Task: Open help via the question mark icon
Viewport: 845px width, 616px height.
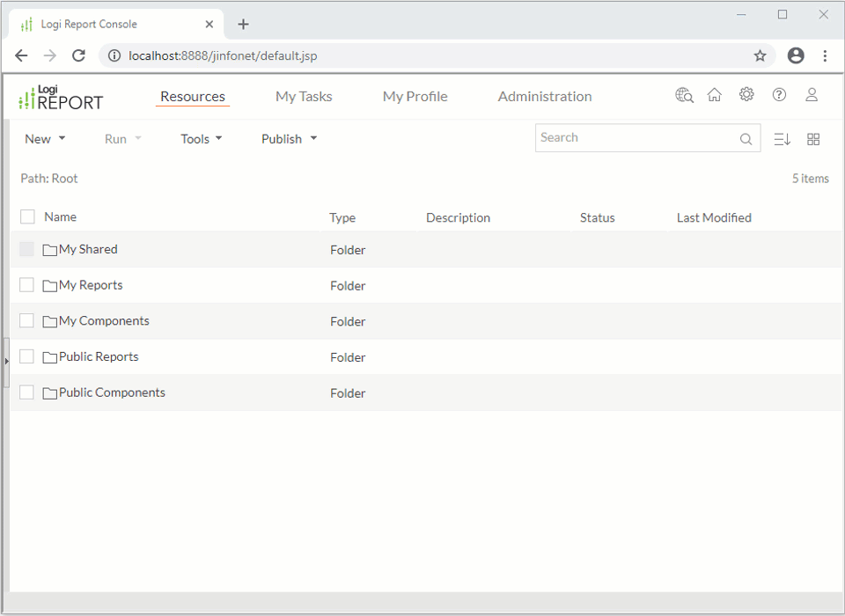Action: [779, 94]
